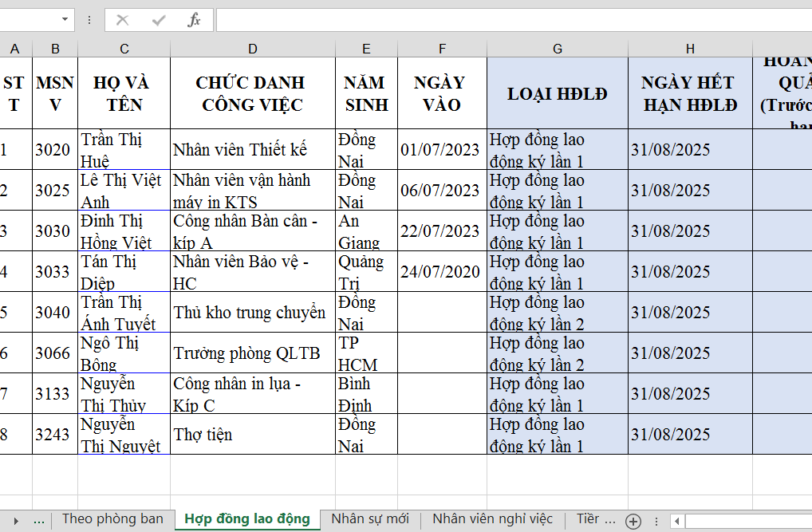Screen dimensions: 812x532
Task: Select the Nhân viên Thiết kế cell
Action: [x=253, y=149]
